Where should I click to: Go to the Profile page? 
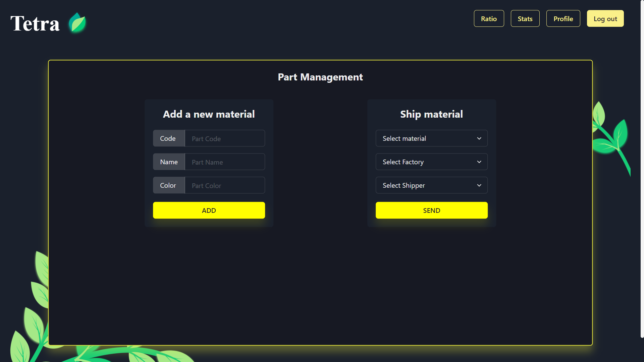(563, 19)
